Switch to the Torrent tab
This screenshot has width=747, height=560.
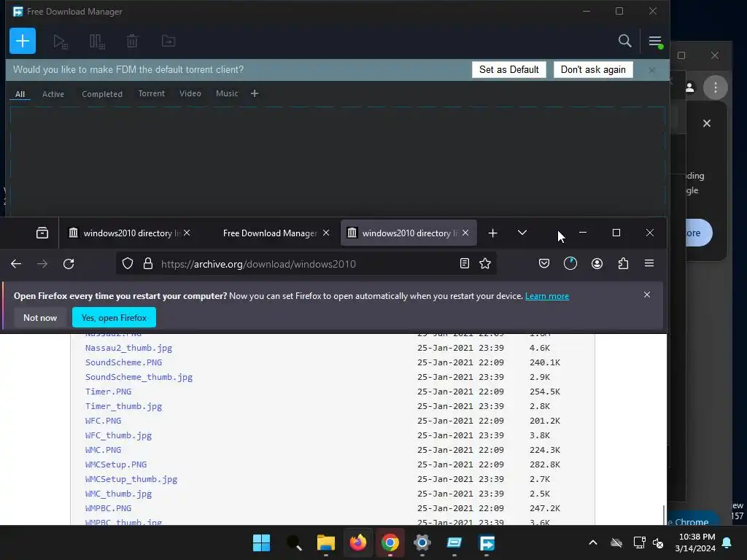click(152, 93)
